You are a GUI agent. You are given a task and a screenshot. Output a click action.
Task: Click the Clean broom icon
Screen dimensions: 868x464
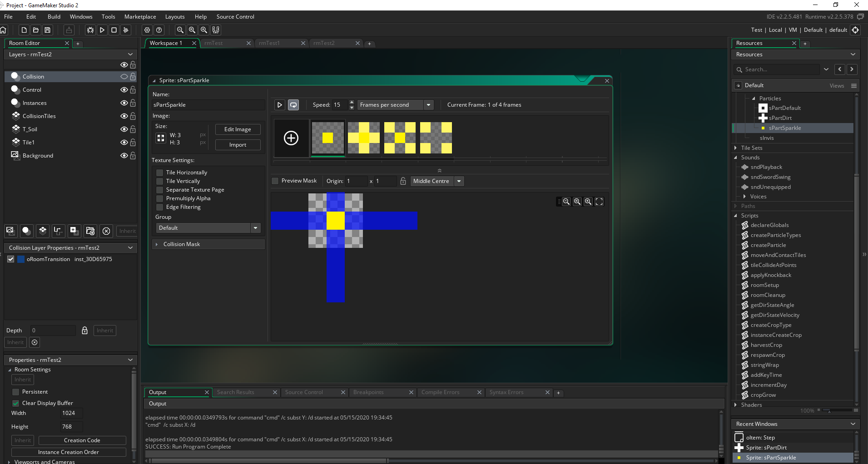coord(126,30)
